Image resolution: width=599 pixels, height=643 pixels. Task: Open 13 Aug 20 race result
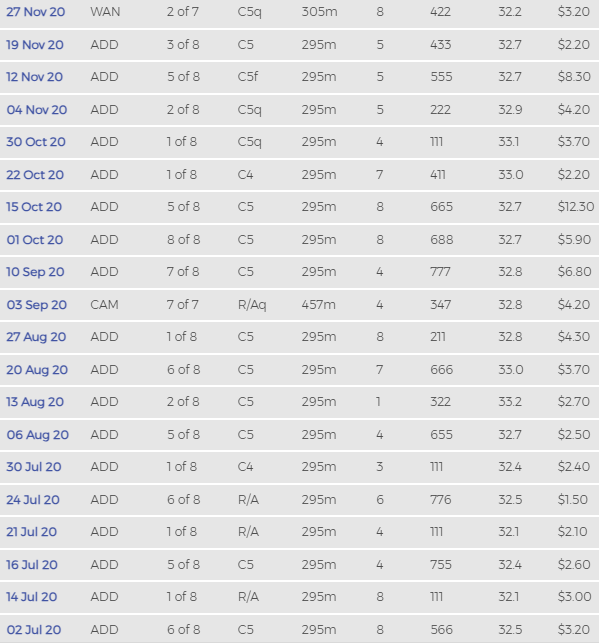click(35, 402)
